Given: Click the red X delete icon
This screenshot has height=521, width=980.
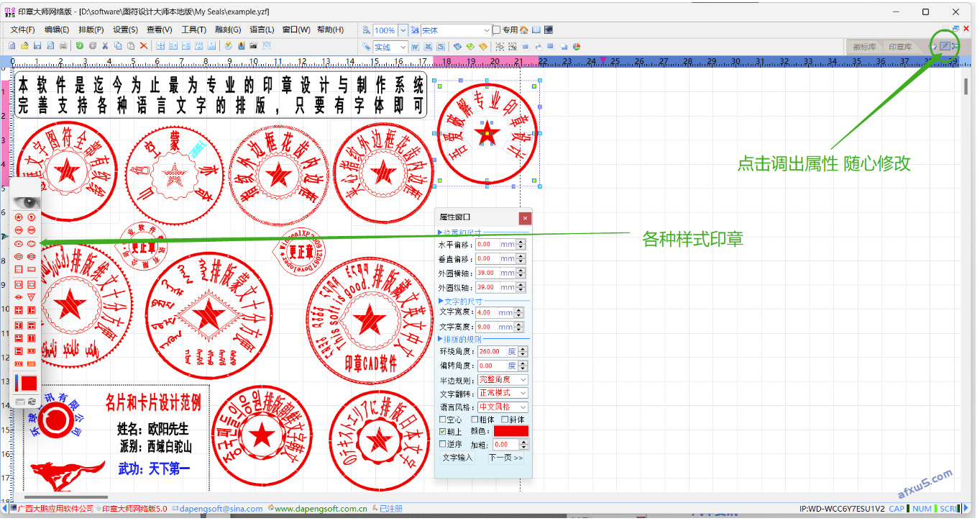Looking at the screenshot, I should 144,46.
